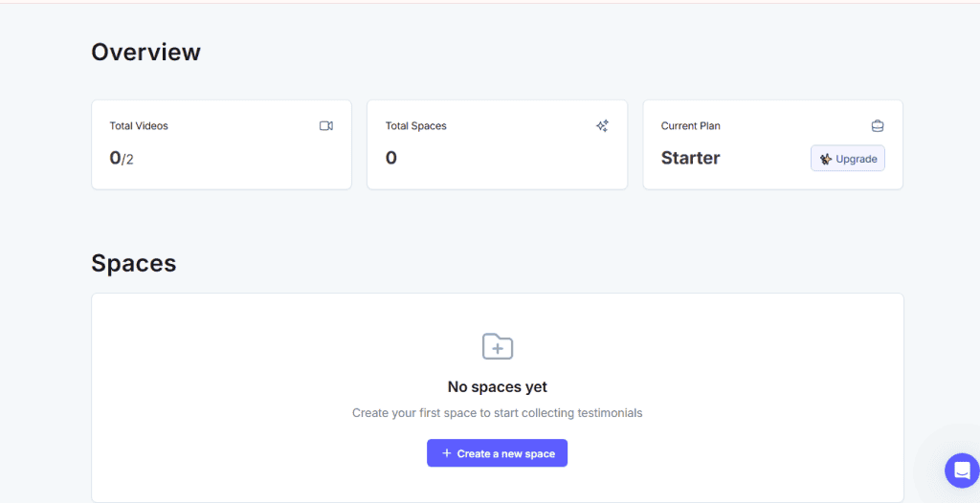Click the rocket icon on the Upgrade button
The height and width of the screenshot is (503, 980).
826,159
